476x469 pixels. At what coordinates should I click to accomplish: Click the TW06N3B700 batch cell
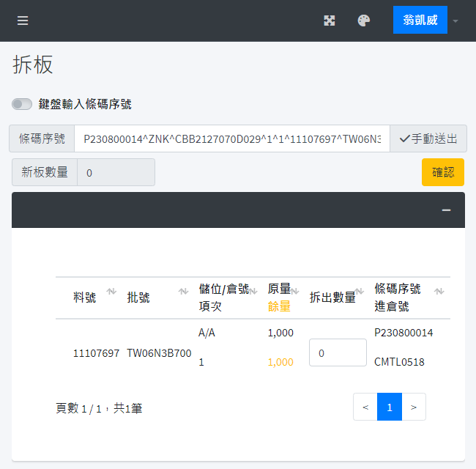click(159, 353)
